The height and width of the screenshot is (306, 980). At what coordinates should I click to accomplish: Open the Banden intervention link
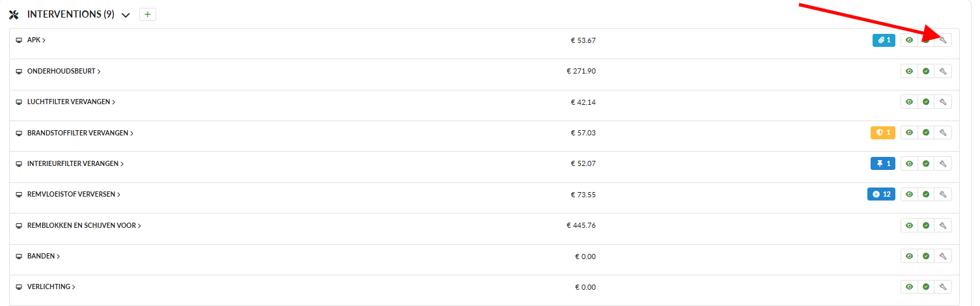[43, 256]
